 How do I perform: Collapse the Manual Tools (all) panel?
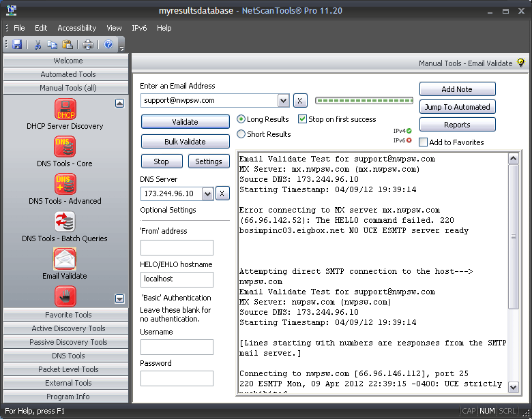tap(66, 87)
